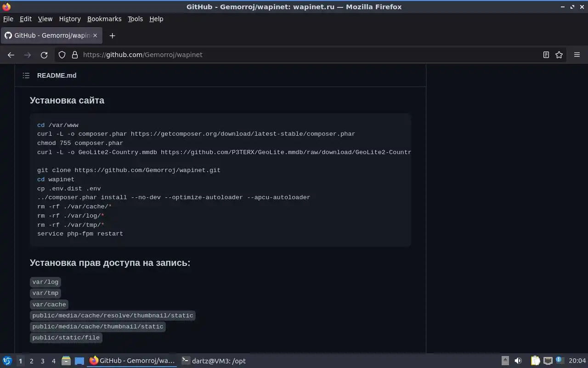Open the View menu
Image resolution: width=588 pixels, height=368 pixels.
pos(45,19)
